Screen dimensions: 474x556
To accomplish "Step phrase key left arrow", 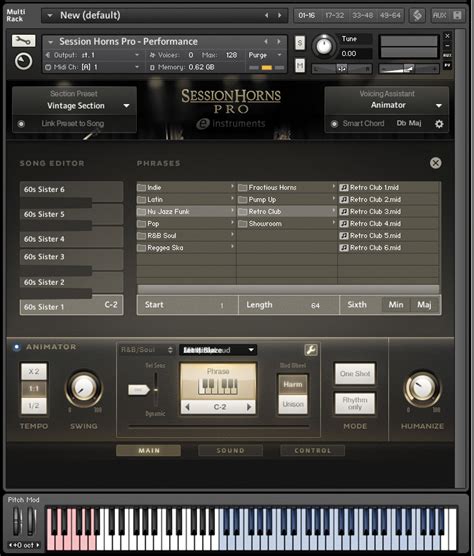I will coord(188,407).
